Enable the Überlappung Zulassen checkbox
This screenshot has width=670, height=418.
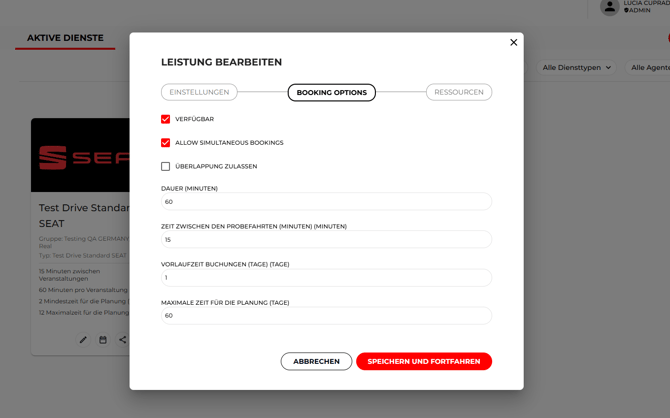click(x=165, y=166)
